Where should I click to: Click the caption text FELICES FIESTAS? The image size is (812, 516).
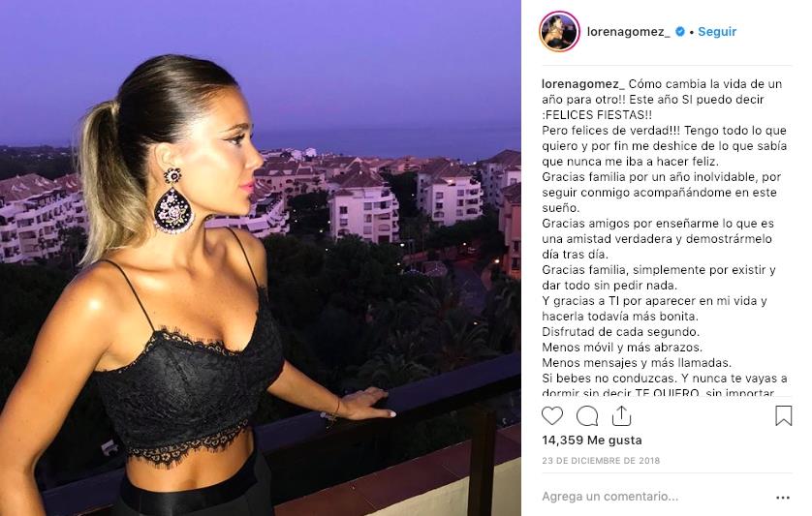click(x=599, y=115)
